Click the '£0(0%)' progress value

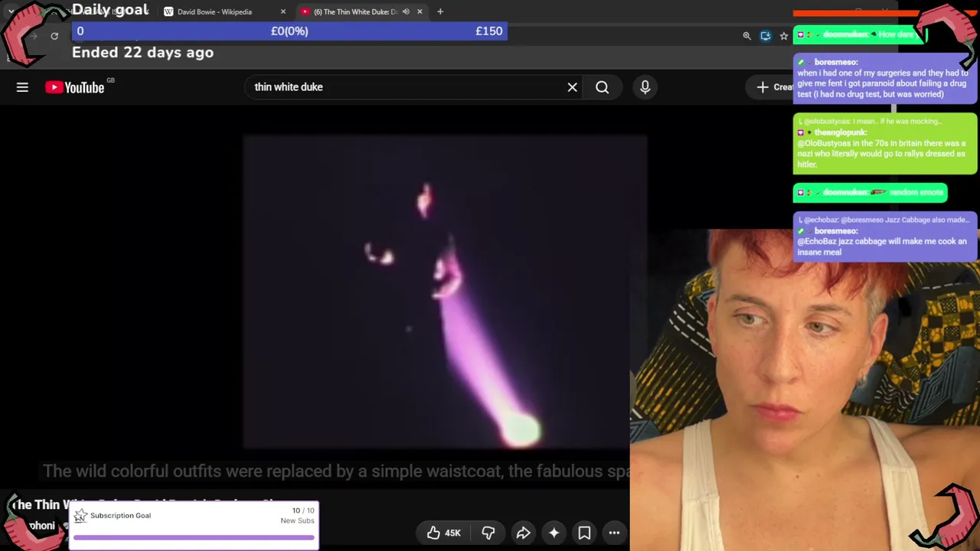pos(289,31)
